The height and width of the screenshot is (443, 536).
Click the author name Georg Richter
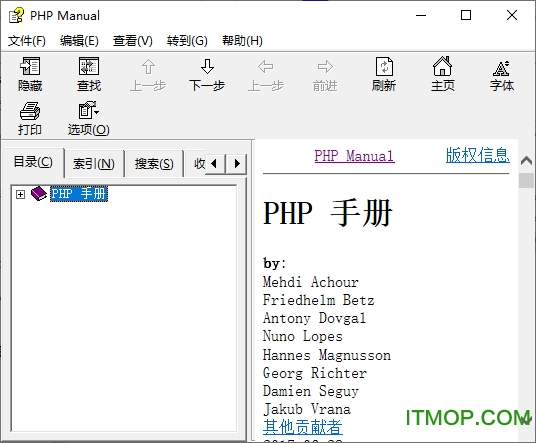coord(315,373)
